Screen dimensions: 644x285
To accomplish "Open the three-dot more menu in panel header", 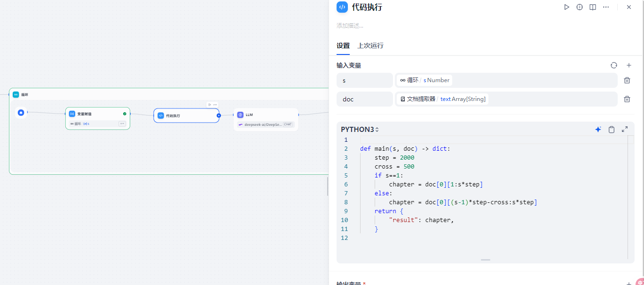I will pyautogui.click(x=606, y=7).
